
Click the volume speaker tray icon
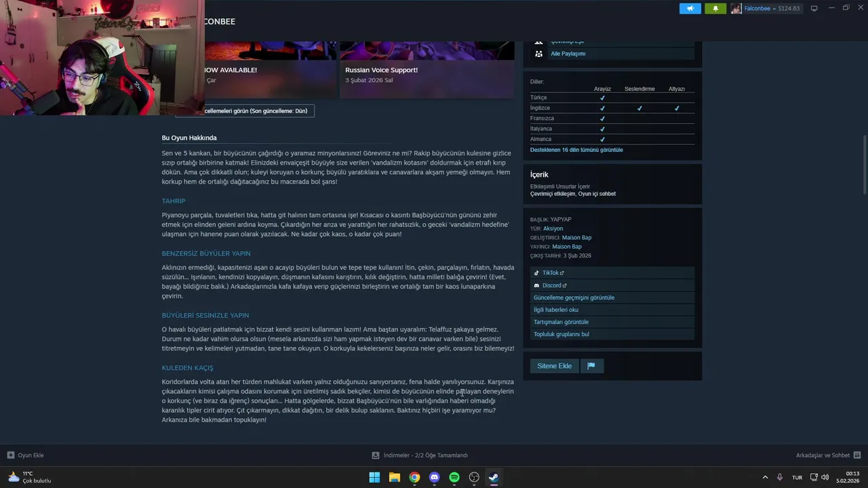point(825,477)
